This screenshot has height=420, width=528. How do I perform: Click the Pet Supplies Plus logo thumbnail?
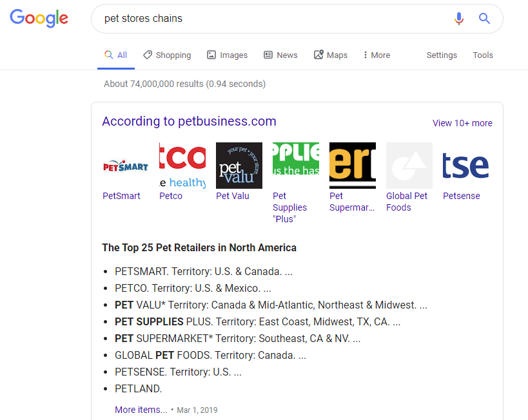(x=296, y=166)
